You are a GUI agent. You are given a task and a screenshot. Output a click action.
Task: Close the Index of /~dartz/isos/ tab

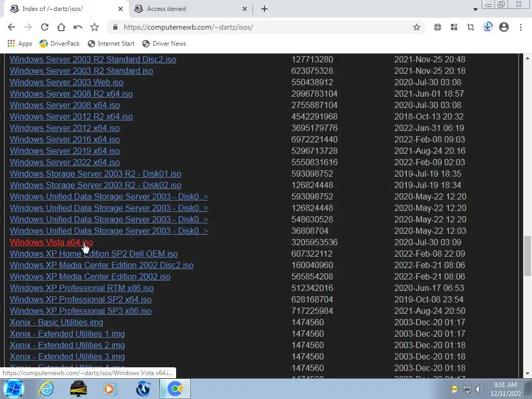[121, 9]
